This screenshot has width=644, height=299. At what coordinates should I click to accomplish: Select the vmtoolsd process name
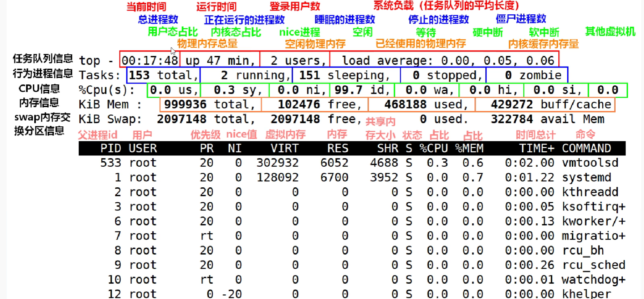point(590,163)
